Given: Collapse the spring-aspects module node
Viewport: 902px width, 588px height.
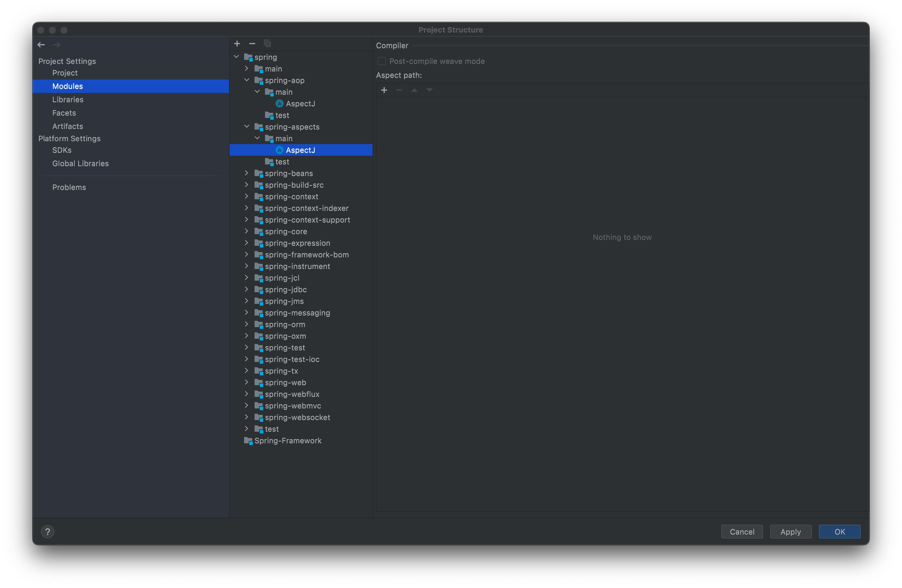Looking at the screenshot, I should tap(247, 127).
